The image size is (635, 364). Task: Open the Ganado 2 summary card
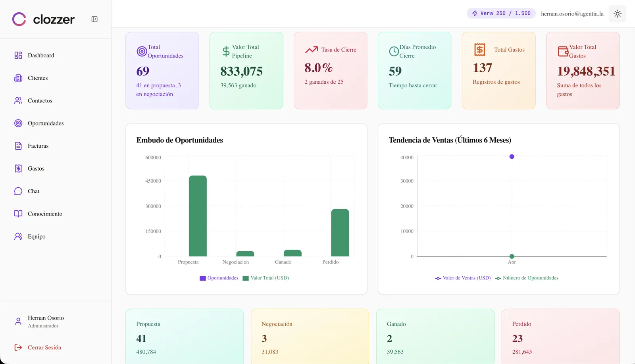(435, 336)
